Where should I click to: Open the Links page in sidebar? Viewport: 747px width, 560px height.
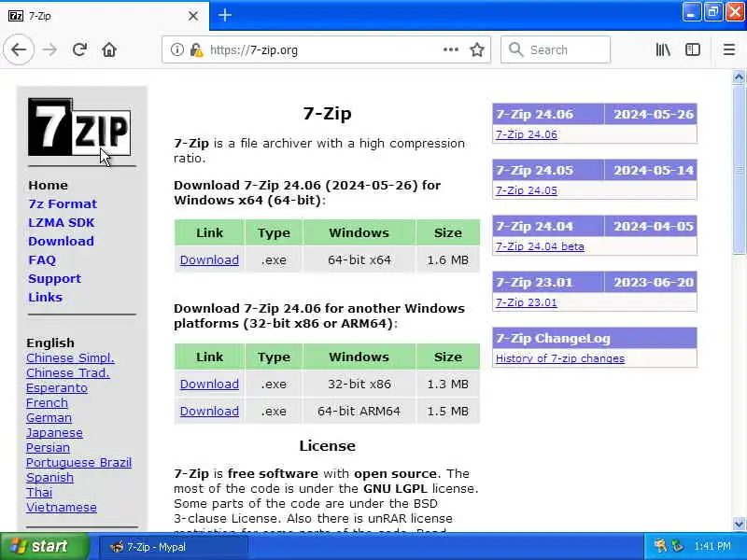45,297
